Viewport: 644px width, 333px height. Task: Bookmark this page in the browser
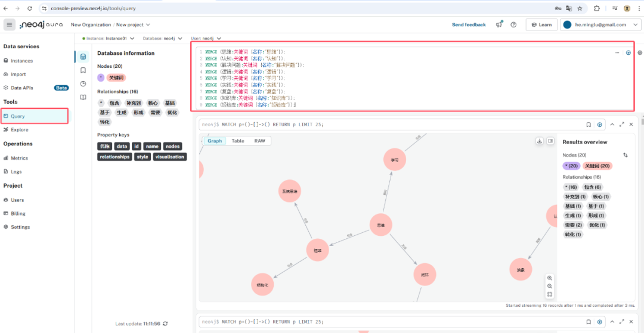point(580,8)
